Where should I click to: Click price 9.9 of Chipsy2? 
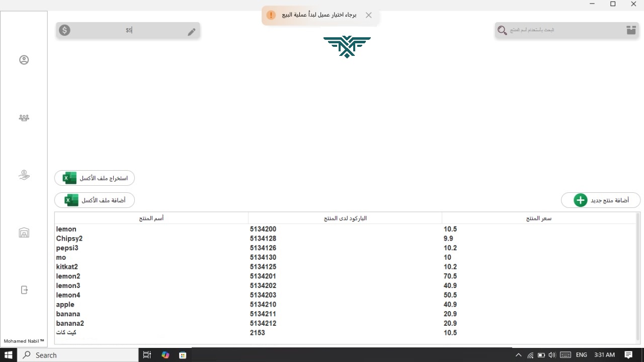click(x=448, y=239)
